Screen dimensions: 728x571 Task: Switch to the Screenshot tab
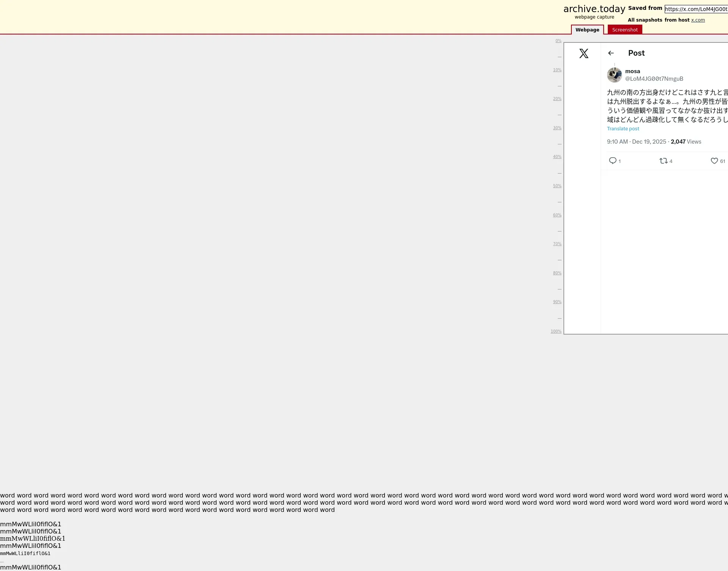(x=624, y=30)
